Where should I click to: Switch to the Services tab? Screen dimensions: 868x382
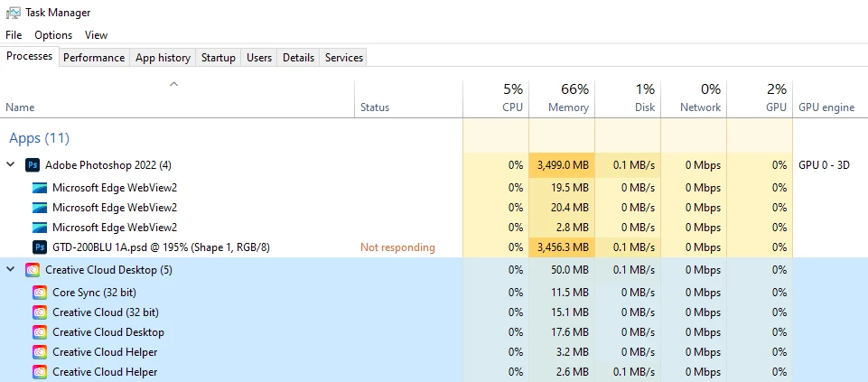(344, 58)
